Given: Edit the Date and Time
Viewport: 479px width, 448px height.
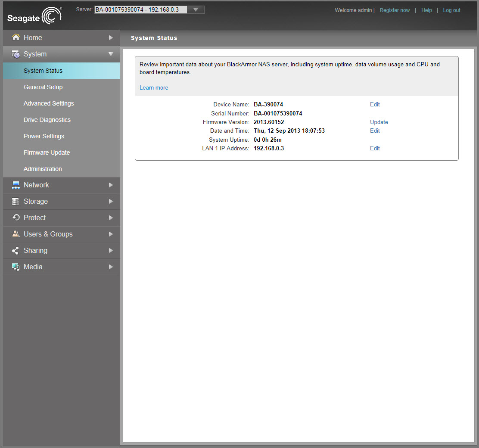Looking at the screenshot, I should click(375, 131).
